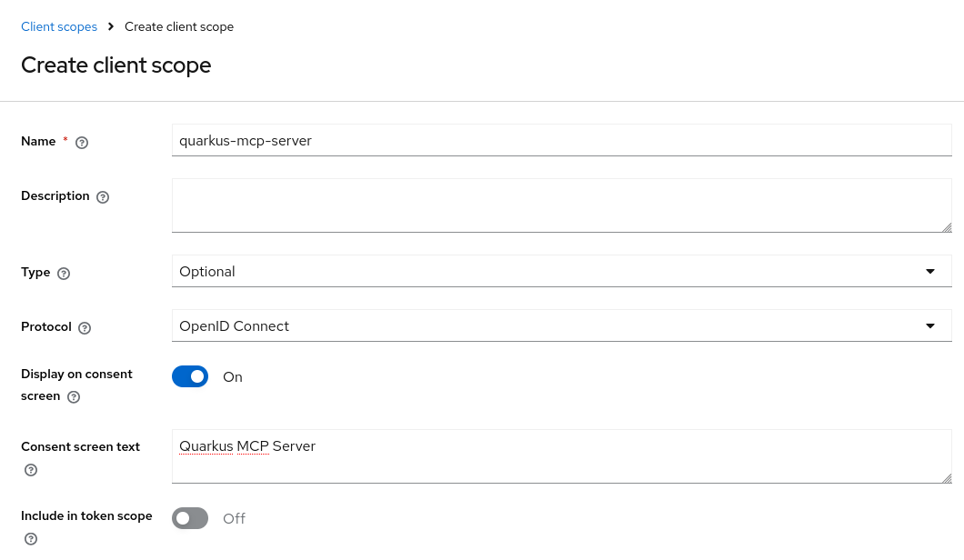Focus the empty Description text area
This screenshot has height=560, width=964.
(561, 205)
